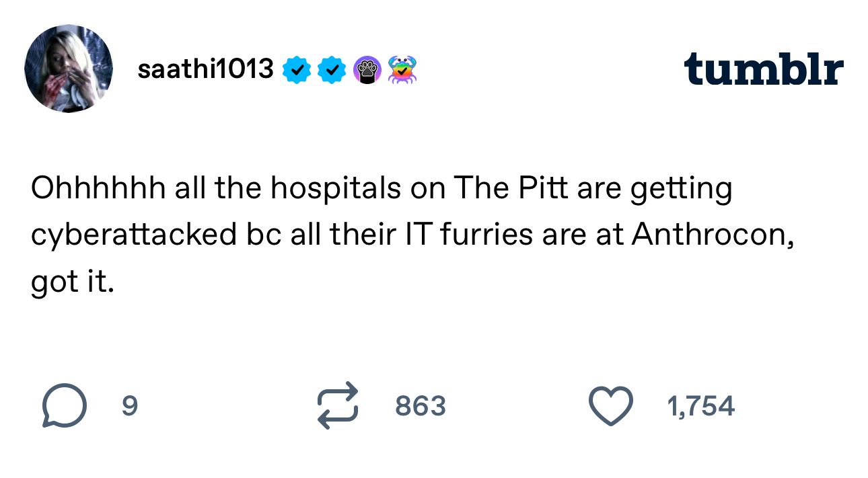
Task: Click "got it." on the last line
Action: coord(72,283)
